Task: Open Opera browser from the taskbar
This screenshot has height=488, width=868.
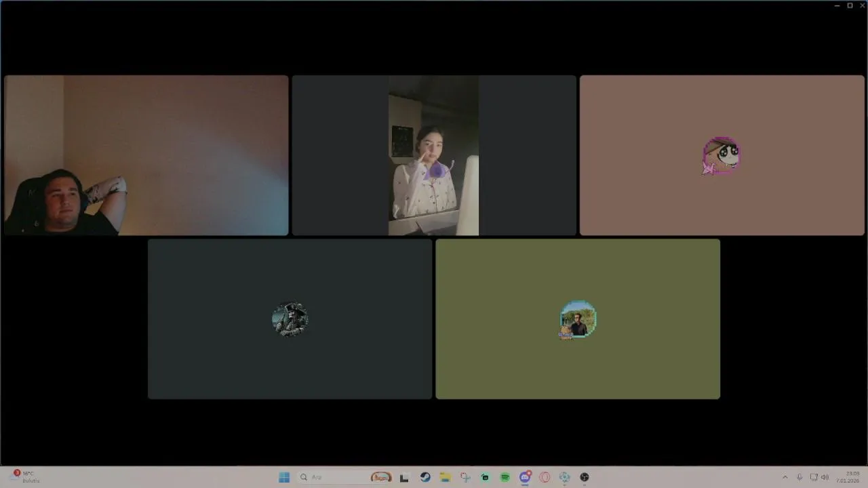Action: pos(545,477)
